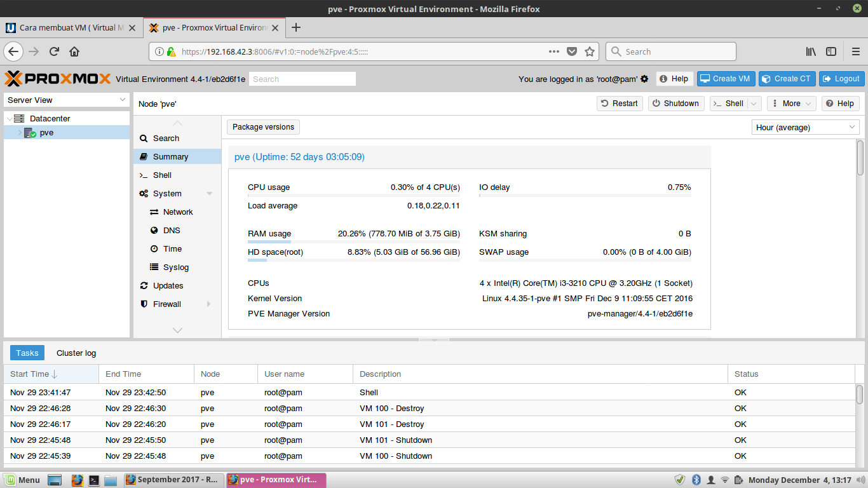
Task: Collapse the Datacenter tree node
Action: [x=9, y=118]
